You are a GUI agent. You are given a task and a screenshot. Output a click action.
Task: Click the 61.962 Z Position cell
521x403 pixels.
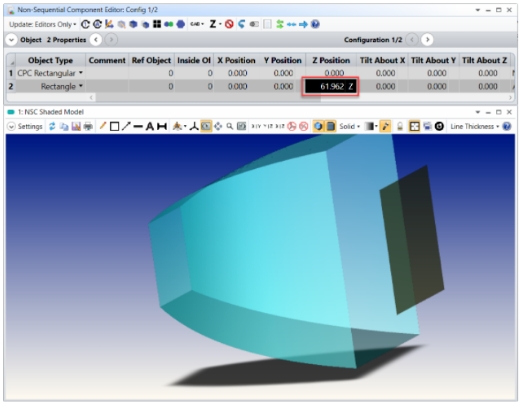click(330, 87)
